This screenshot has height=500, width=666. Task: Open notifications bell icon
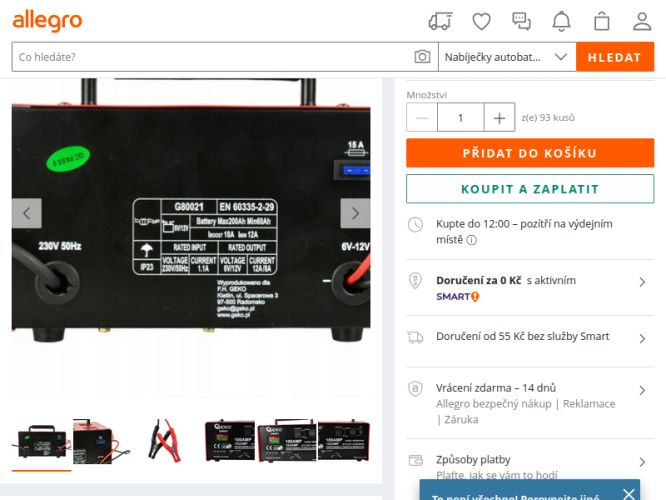coord(561,21)
